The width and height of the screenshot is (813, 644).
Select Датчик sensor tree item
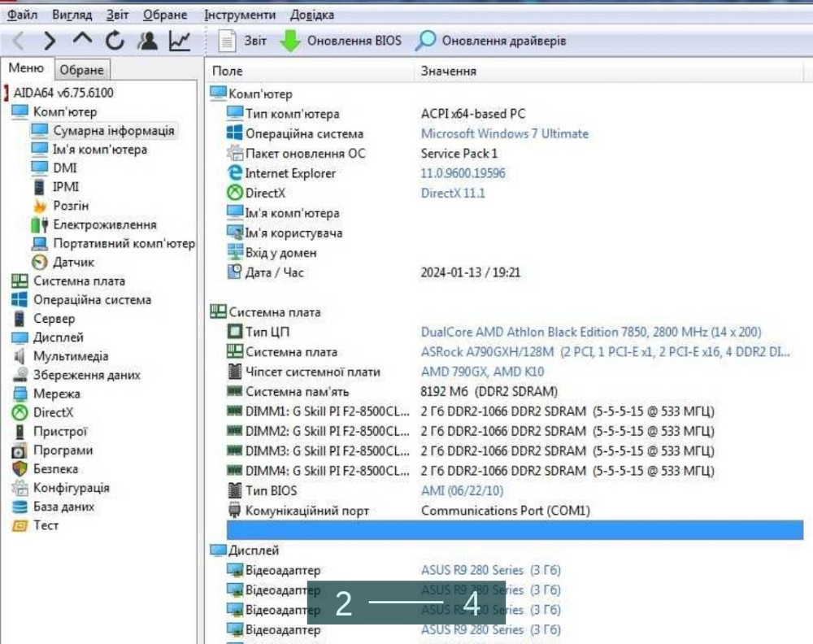(x=73, y=262)
